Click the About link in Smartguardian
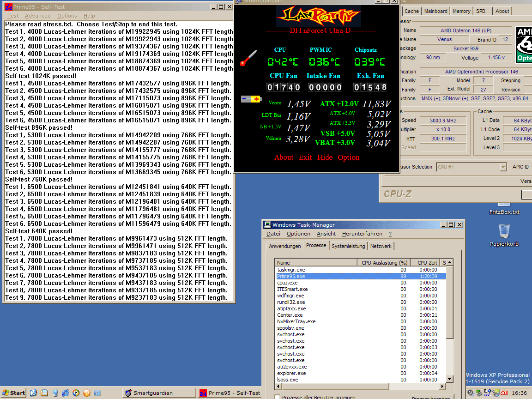The image size is (532, 399). 284,157
